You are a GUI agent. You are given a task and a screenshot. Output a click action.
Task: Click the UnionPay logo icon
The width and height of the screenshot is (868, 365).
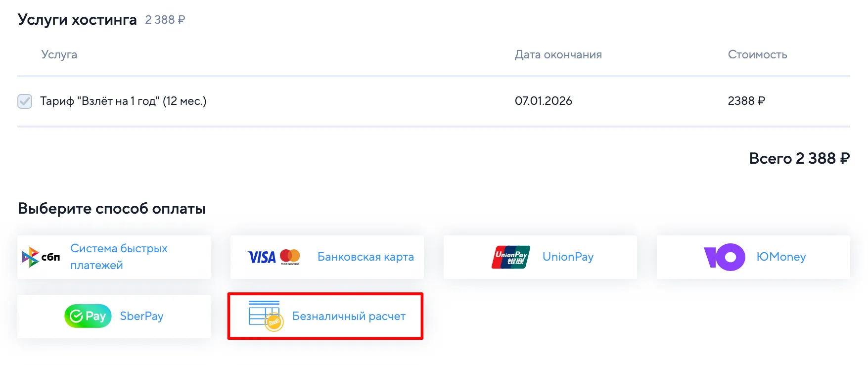click(510, 257)
